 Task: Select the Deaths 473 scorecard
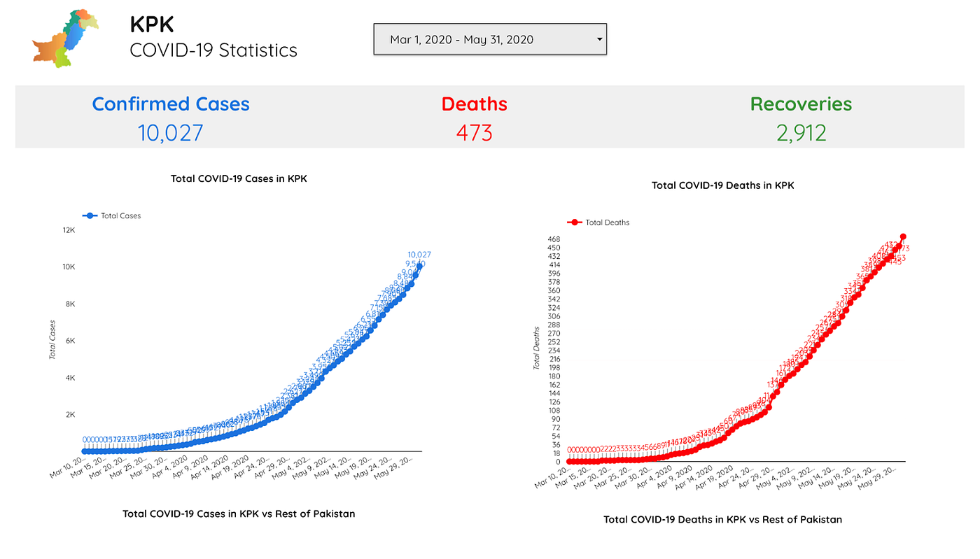474,118
